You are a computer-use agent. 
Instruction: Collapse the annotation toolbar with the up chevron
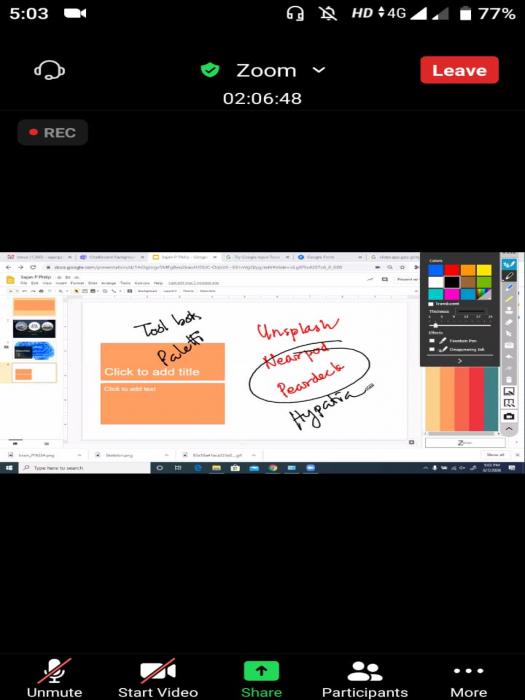pyautogui.click(x=509, y=429)
